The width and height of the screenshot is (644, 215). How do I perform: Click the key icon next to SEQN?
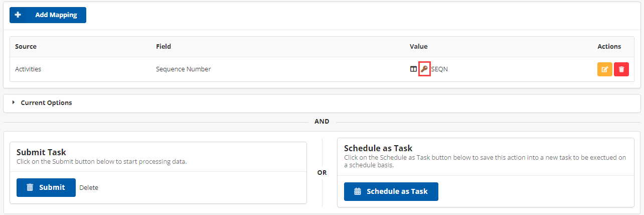tap(424, 69)
